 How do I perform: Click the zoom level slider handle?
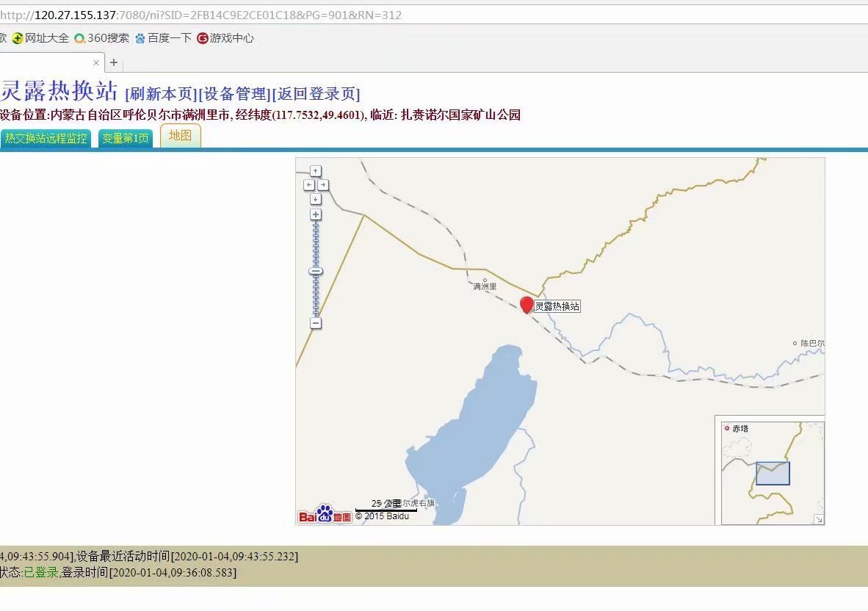[x=316, y=271]
